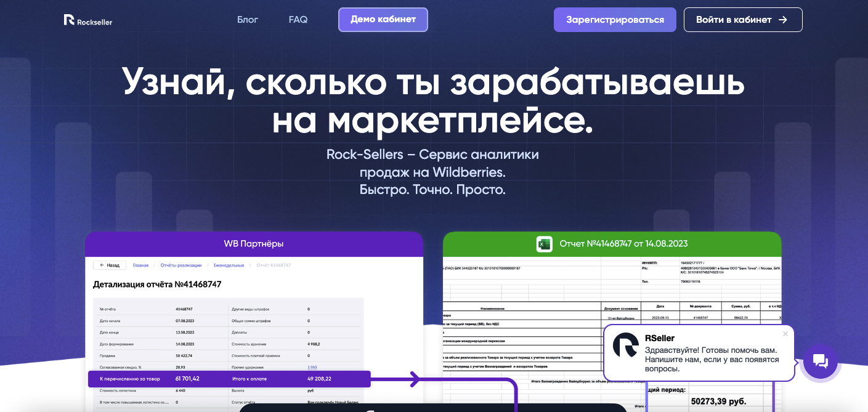This screenshot has width=868, height=412.
Task: Click the Excel total '50273,39 руб.'
Action: pos(718,402)
